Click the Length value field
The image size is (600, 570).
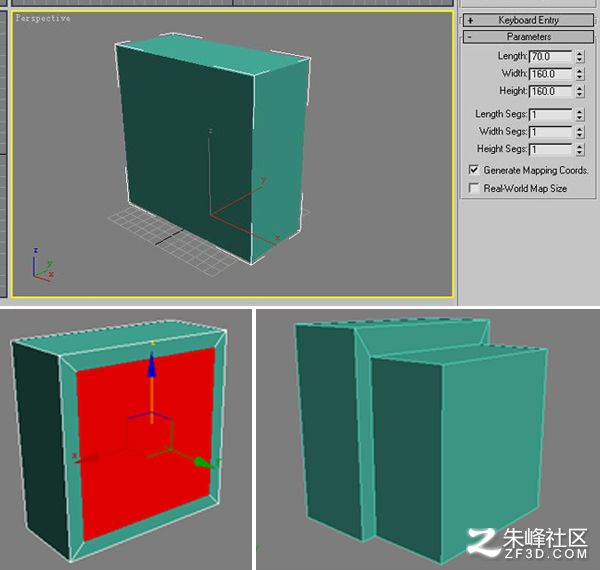551,57
